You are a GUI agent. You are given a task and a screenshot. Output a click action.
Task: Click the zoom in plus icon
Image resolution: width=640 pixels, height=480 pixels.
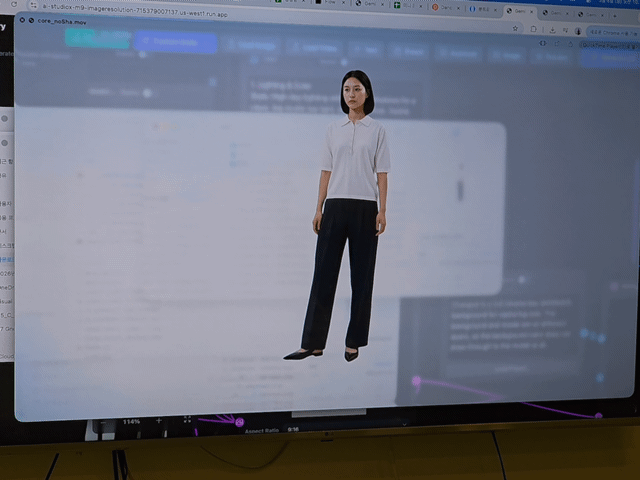coord(158,421)
